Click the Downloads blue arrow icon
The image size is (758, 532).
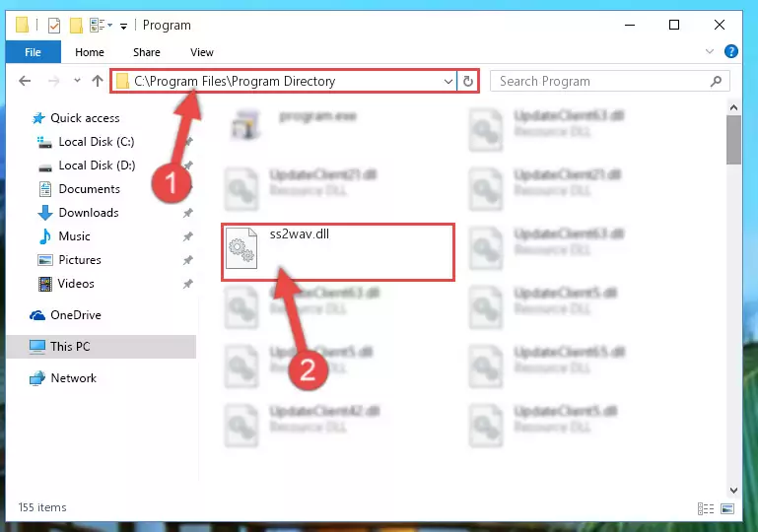point(45,213)
